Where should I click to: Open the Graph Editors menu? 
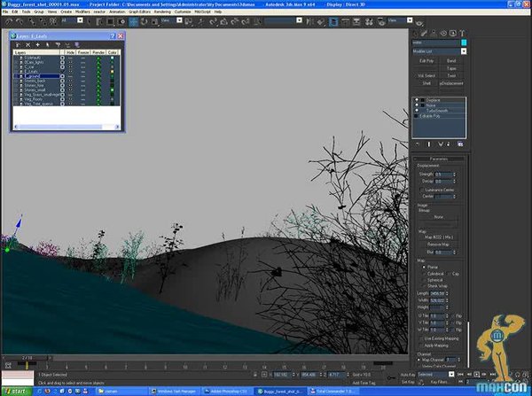click(x=139, y=12)
